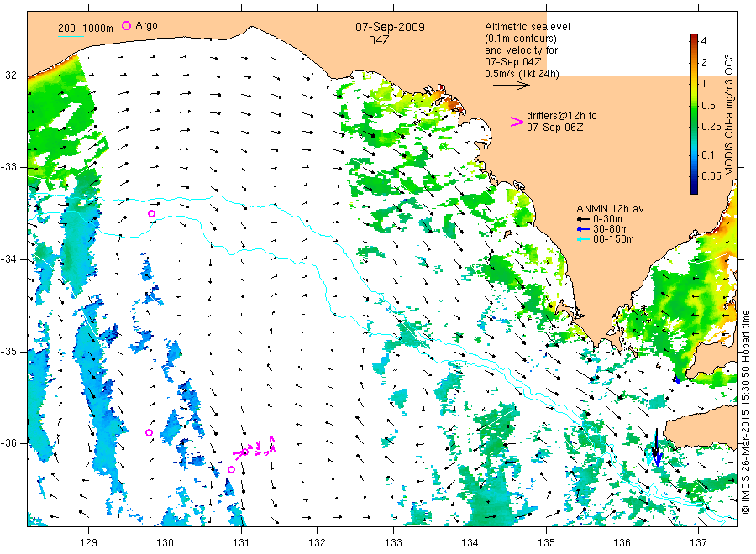Click the '0.5m/s (1kt 24h)' text
The image size is (756, 554).
522,74
